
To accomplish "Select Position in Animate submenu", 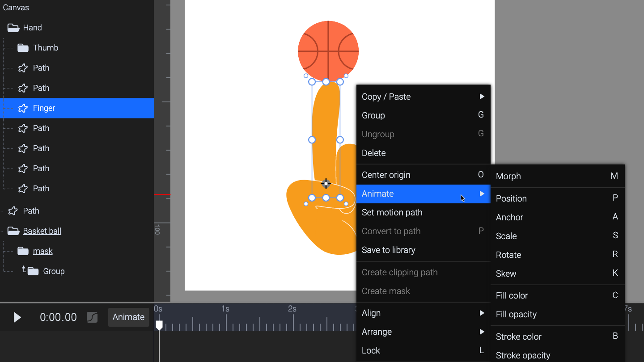I will point(557,198).
